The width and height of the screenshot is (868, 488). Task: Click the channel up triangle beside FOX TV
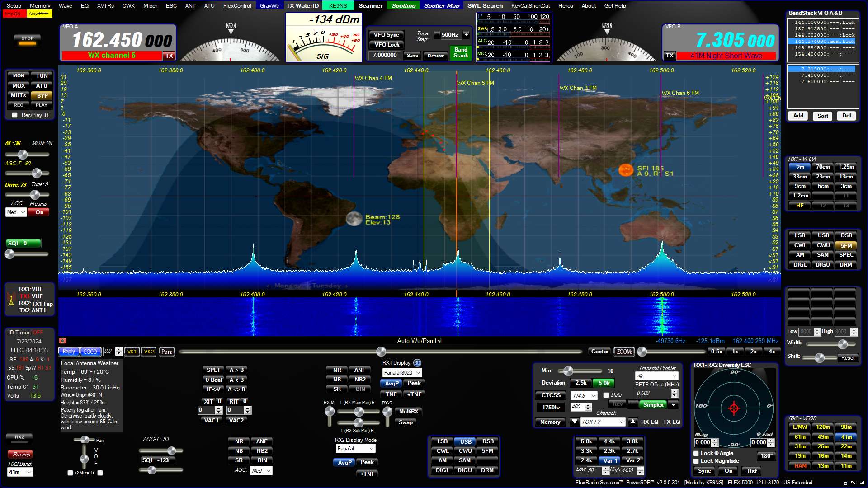point(633,422)
